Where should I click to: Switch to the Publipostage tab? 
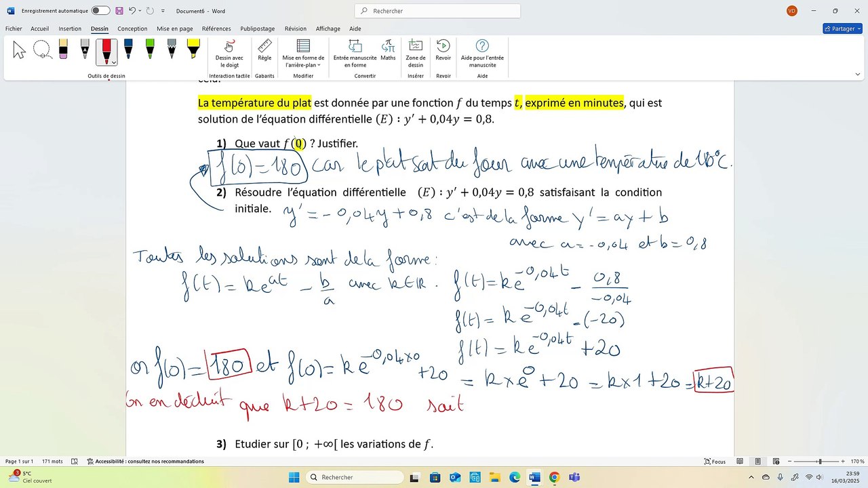coord(258,28)
